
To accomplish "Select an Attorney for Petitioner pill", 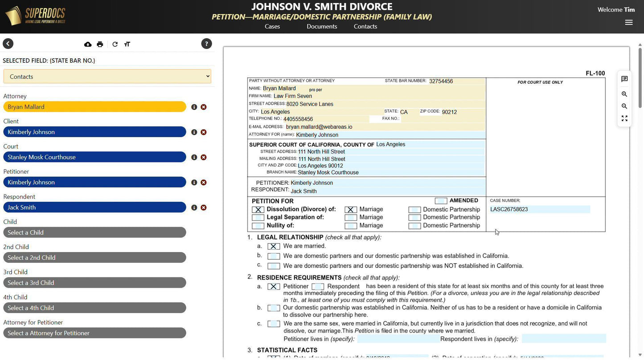I will 94,333.
